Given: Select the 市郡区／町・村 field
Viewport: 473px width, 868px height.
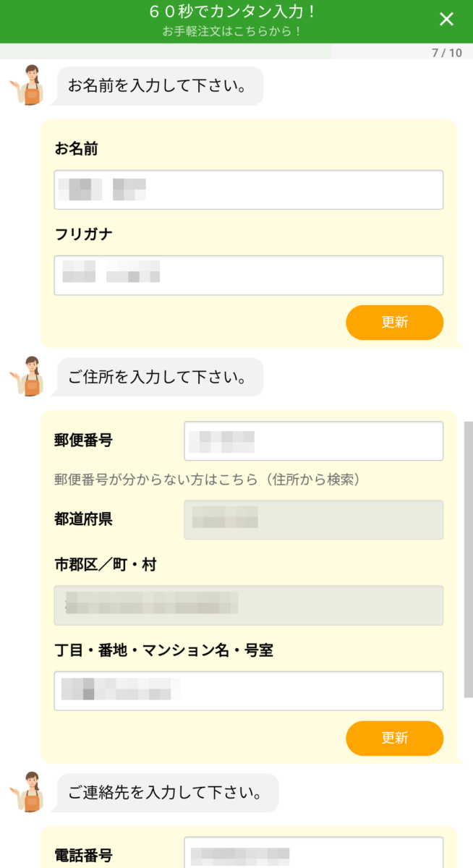Looking at the screenshot, I should pyautogui.click(x=248, y=605).
